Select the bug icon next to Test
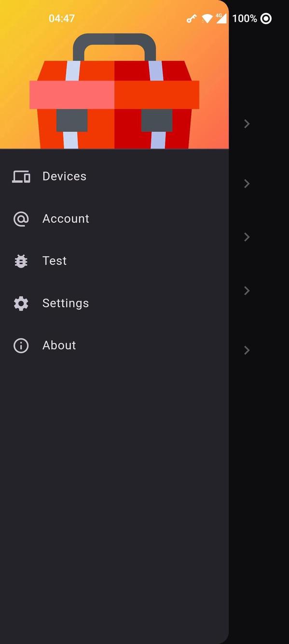289x644 pixels. coord(21,261)
